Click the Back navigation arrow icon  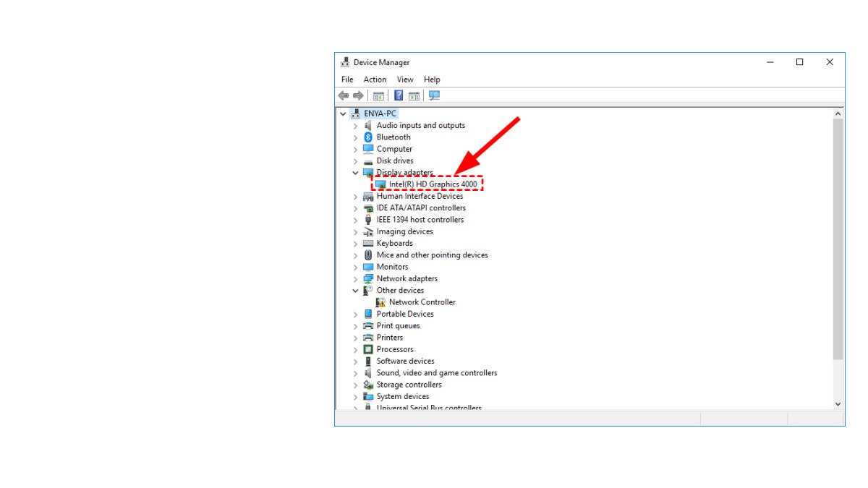coord(344,95)
